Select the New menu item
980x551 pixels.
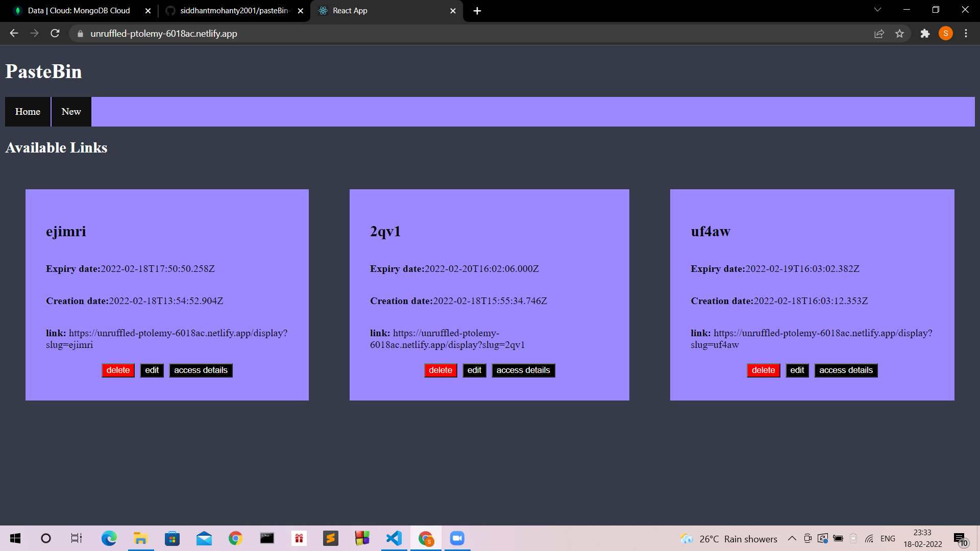pyautogui.click(x=71, y=111)
